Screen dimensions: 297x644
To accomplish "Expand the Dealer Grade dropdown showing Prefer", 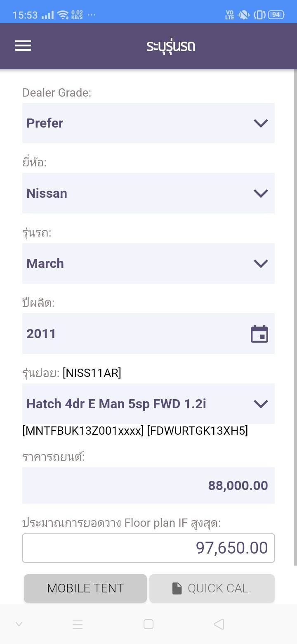I will pos(148,123).
